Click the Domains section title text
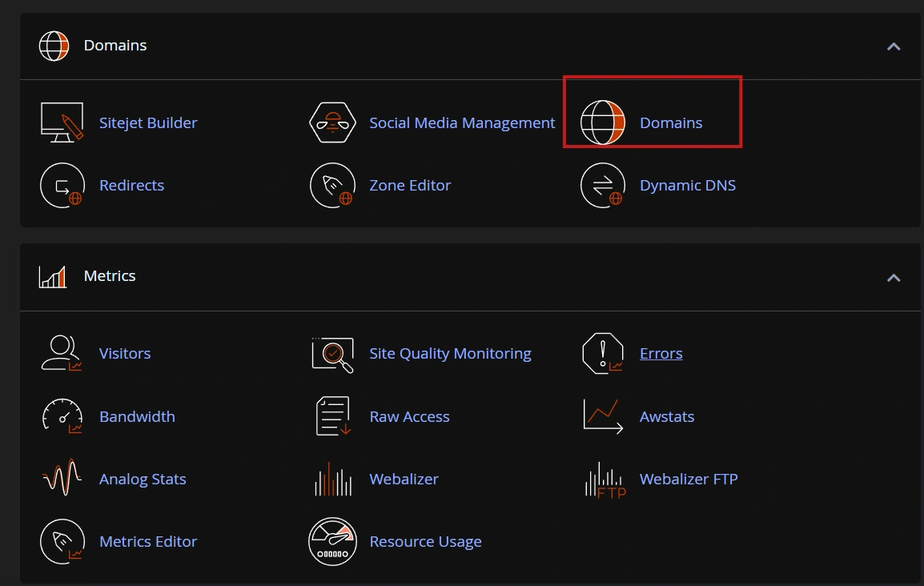924x586 pixels. [x=115, y=46]
